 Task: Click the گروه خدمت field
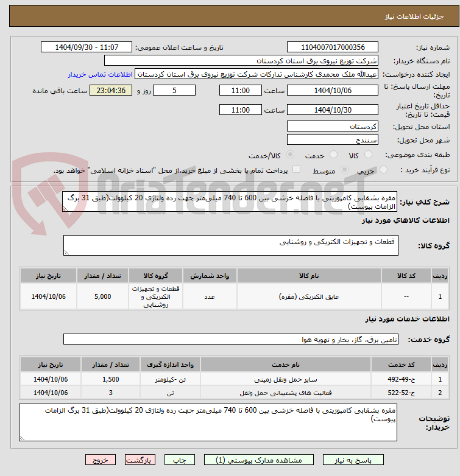point(230,340)
